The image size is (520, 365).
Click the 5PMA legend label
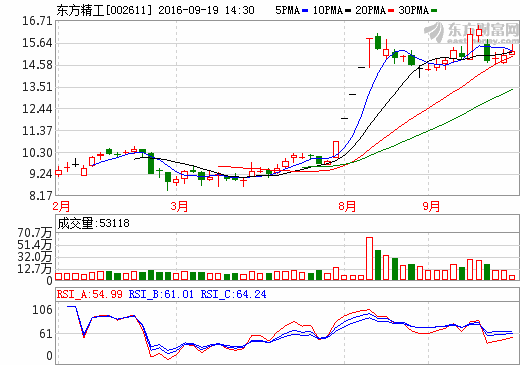pyautogui.click(x=288, y=10)
